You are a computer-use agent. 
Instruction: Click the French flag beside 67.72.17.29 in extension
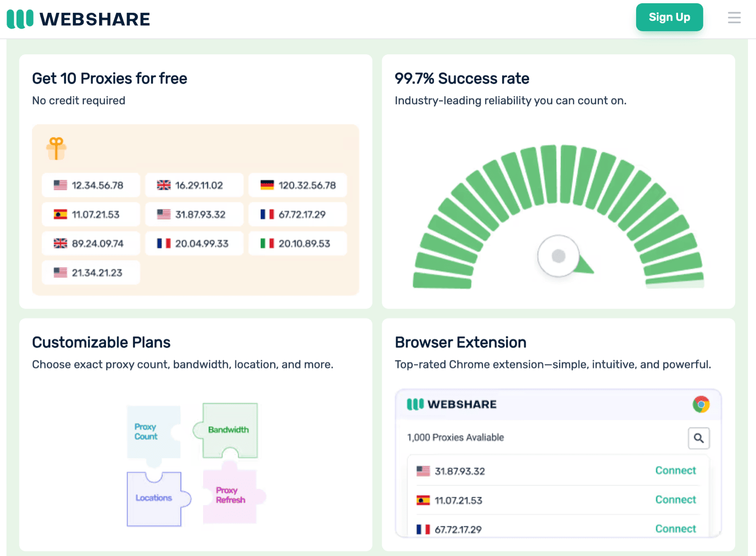[423, 530]
